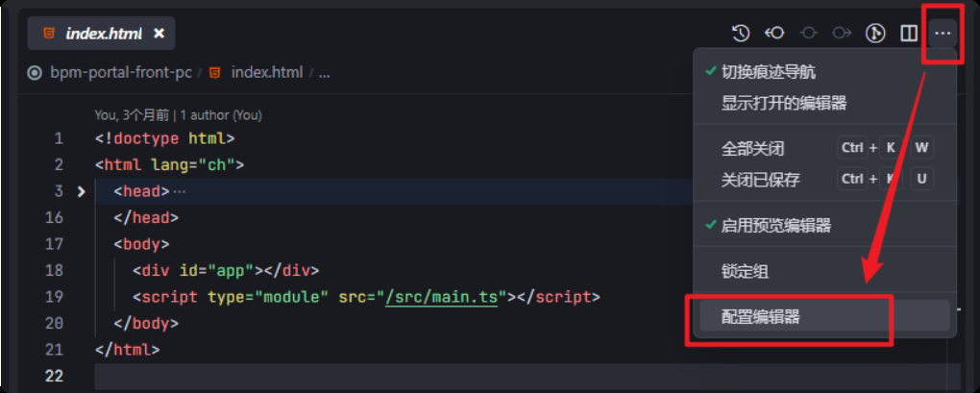This screenshot has width=980, height=393.
Task: Click the author blame annotation text
Action: pyautogui.click(x=178, y=115)
